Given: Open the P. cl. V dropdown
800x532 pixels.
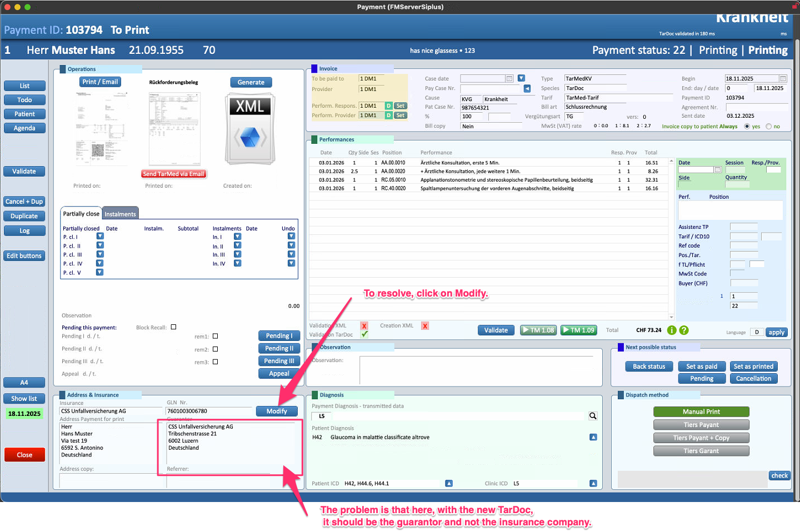Looking at the screenshot, I should point(100,272).
